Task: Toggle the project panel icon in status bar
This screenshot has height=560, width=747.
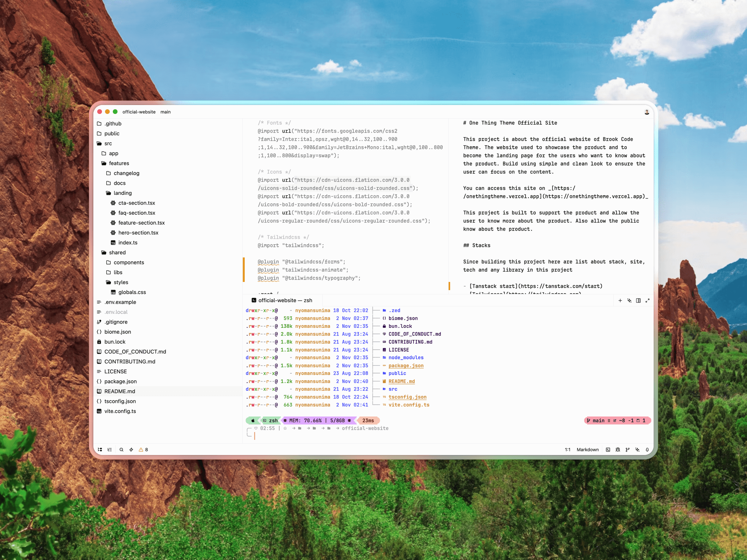Action: click(x=100, y=450)
